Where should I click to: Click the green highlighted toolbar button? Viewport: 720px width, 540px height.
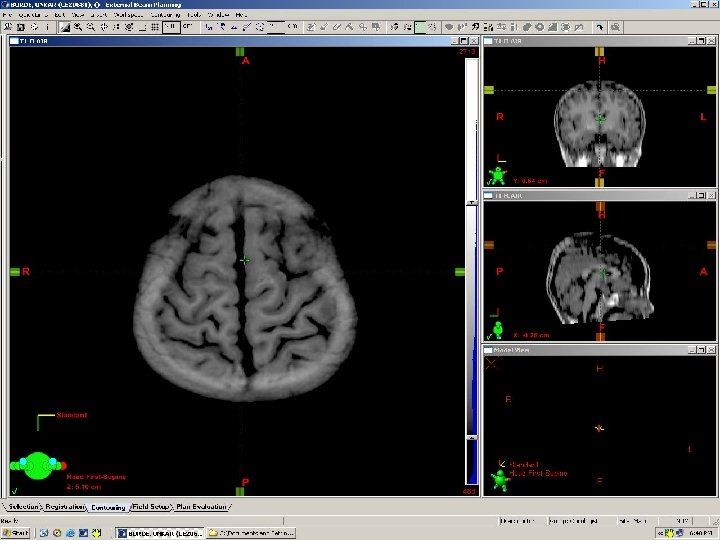point(420,27)
